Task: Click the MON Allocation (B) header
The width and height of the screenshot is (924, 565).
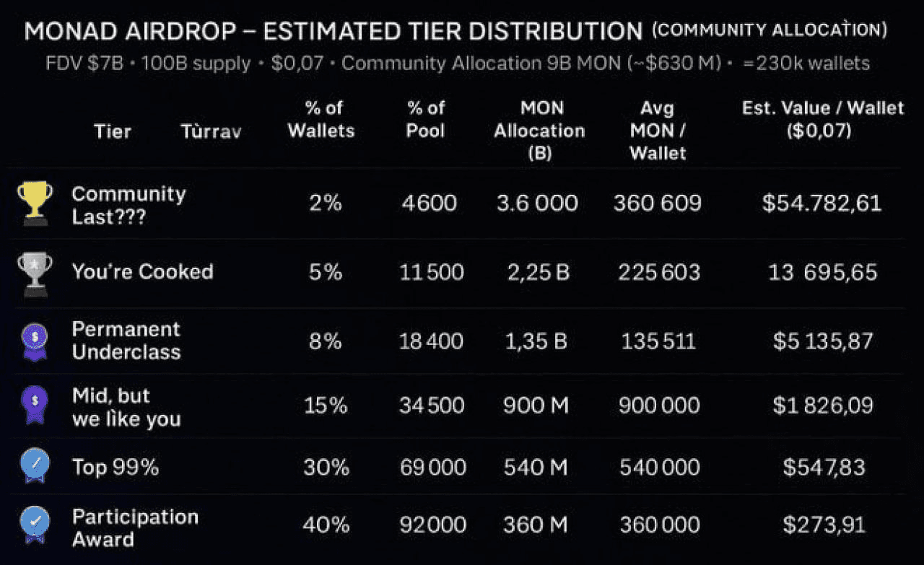Action: [x=539, y=131]
